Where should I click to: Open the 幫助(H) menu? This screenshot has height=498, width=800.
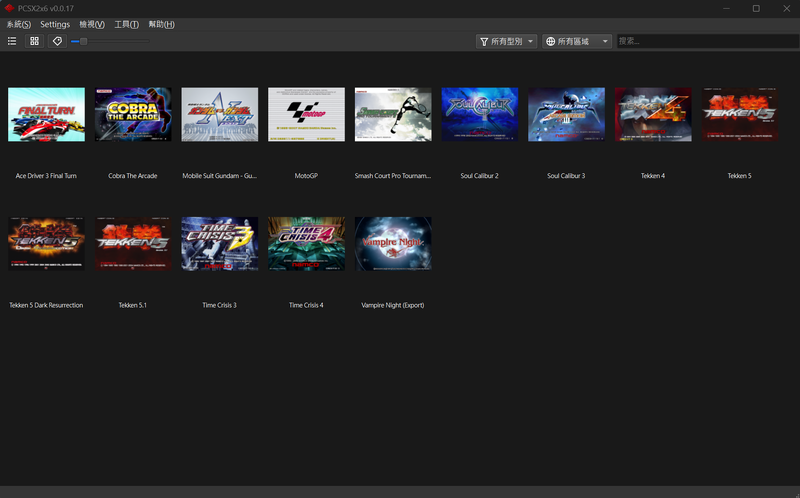tap(161, 24)
